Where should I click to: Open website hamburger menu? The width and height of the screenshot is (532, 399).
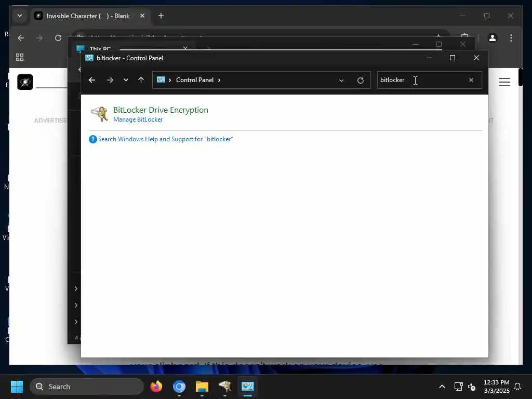504,82
